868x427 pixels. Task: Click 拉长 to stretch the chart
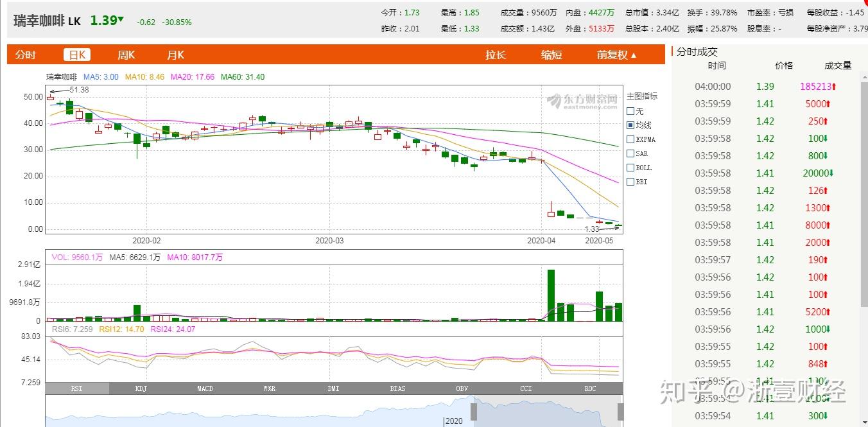[x=496, y=55]
